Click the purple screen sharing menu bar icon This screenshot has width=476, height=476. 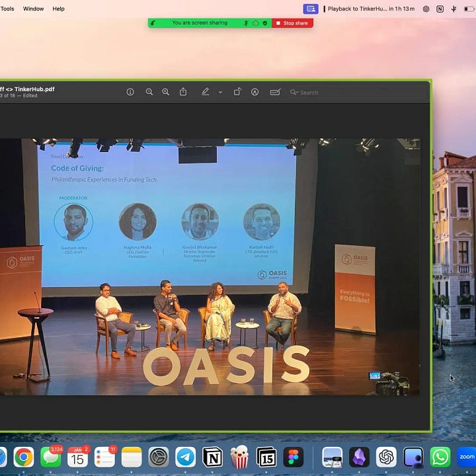coord(311,9)
